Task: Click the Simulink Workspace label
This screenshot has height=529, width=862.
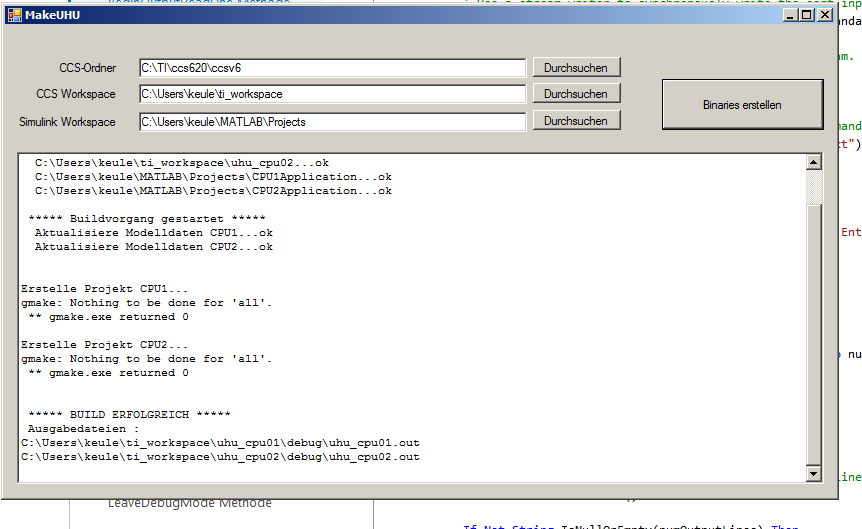Action: [67, 122]
